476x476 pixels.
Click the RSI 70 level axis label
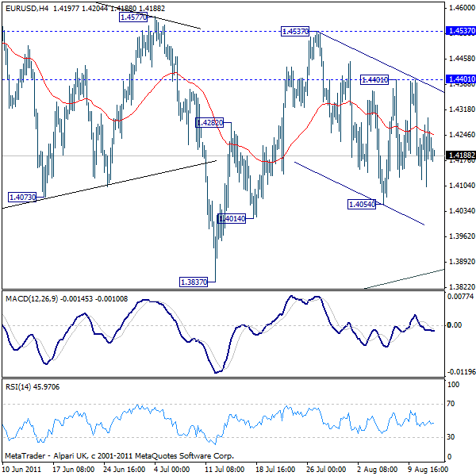[452, 404]
